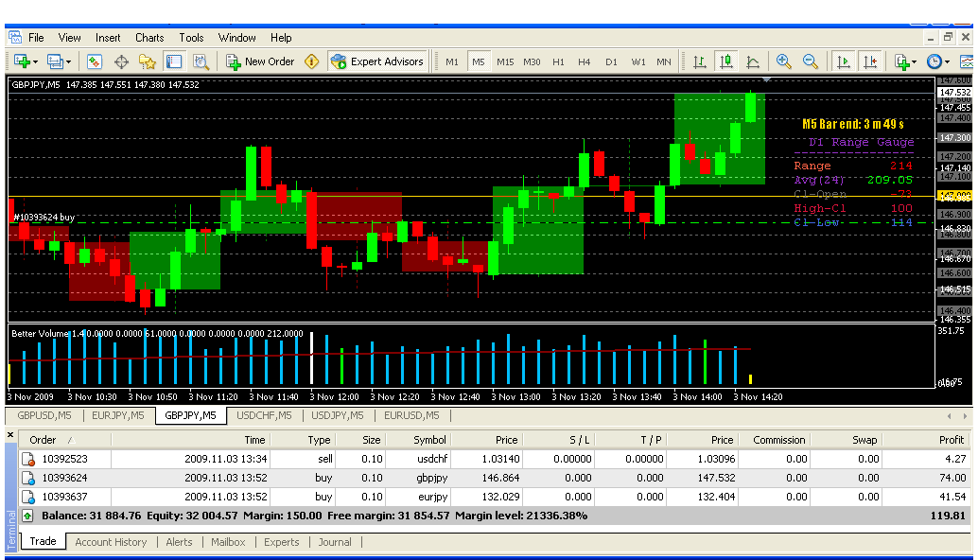Image resolution: width=978 pixels, height=560 pixels.
Task: Expand the new chart dropdown arrow
Action: (x=35, y=61)
